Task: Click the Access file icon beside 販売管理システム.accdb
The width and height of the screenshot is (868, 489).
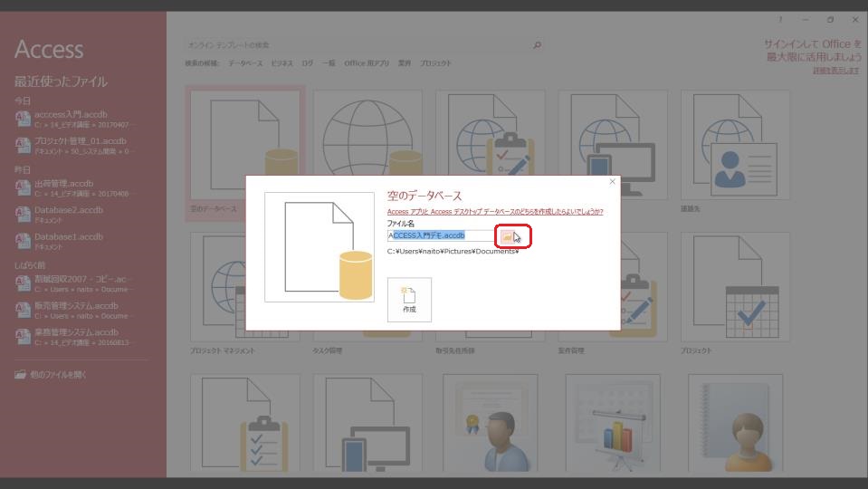Action: pyautogui.click(x=23, y=310)
